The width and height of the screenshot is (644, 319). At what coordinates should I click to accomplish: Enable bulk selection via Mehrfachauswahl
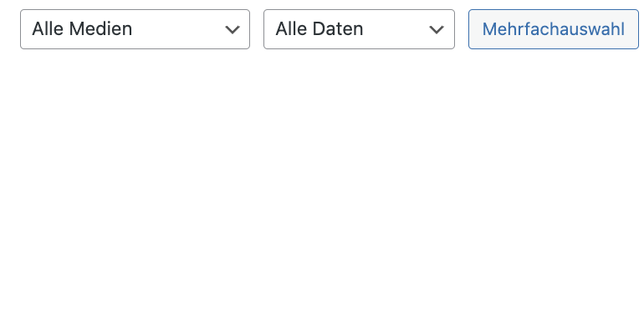[x=554, y=29]
